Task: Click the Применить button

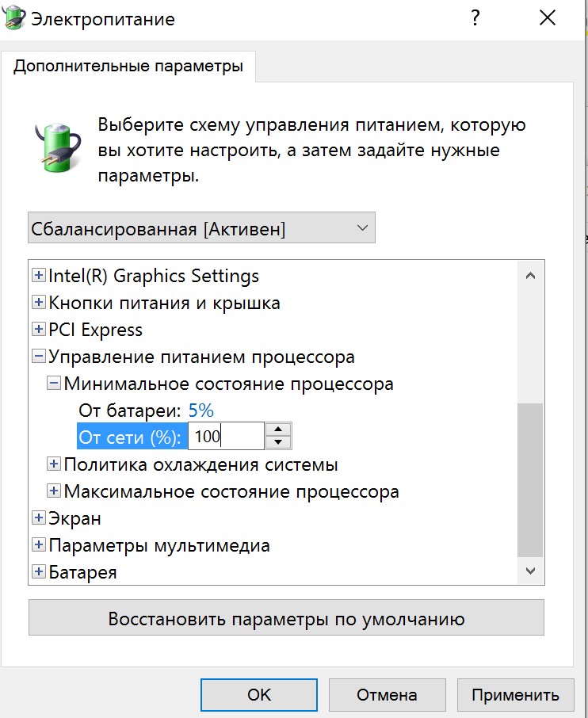Action: click(x=515, y=695)
